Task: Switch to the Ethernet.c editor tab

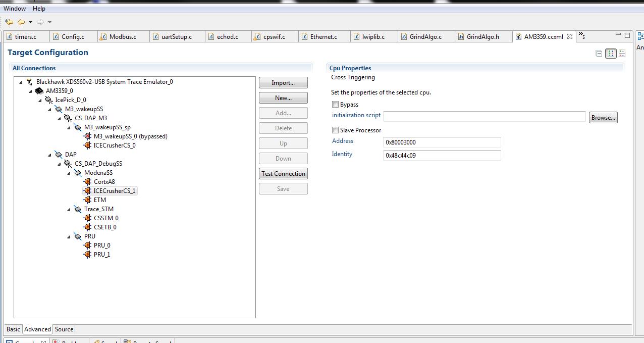Action: click(x=324, y=36)
